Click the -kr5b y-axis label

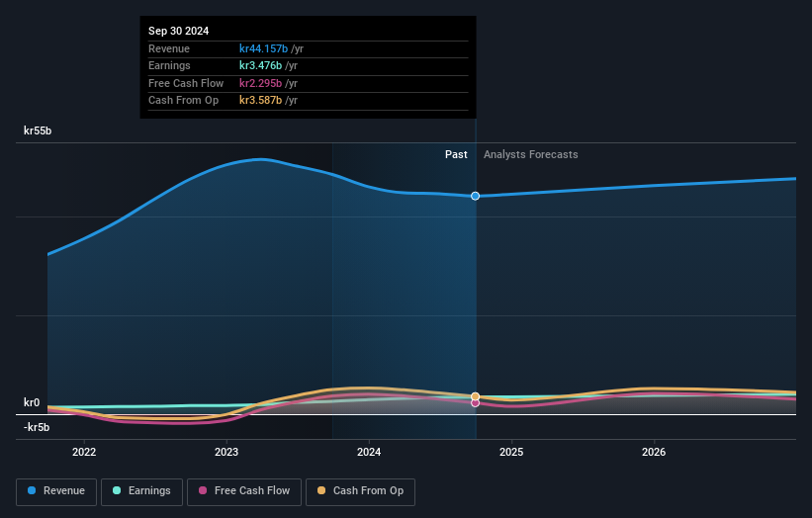(37, 427)
